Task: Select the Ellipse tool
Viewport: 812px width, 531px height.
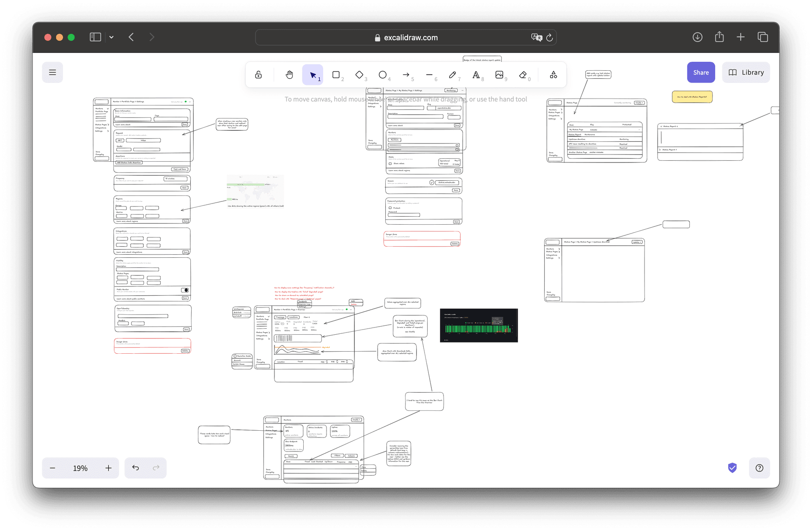Action: 384,74
